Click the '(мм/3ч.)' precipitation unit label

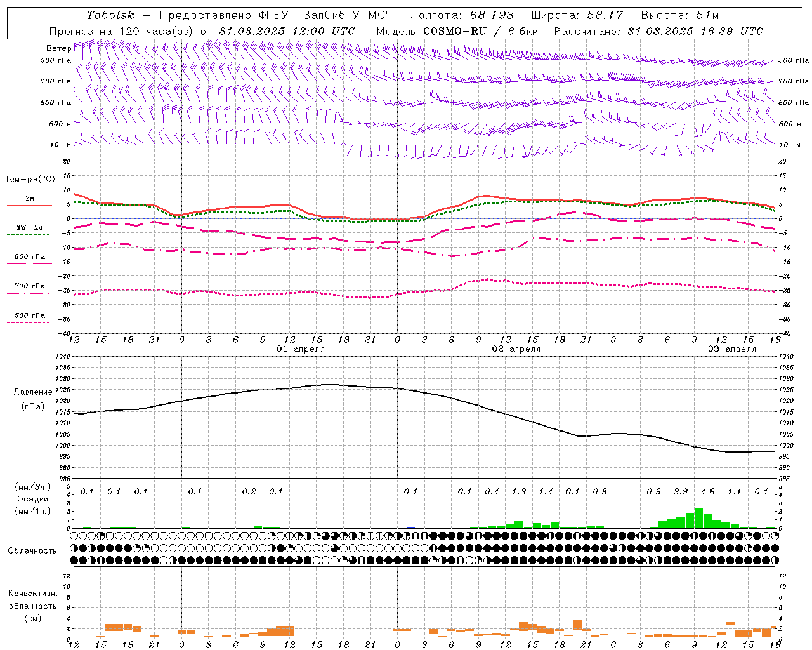click(x=33, y=487)
